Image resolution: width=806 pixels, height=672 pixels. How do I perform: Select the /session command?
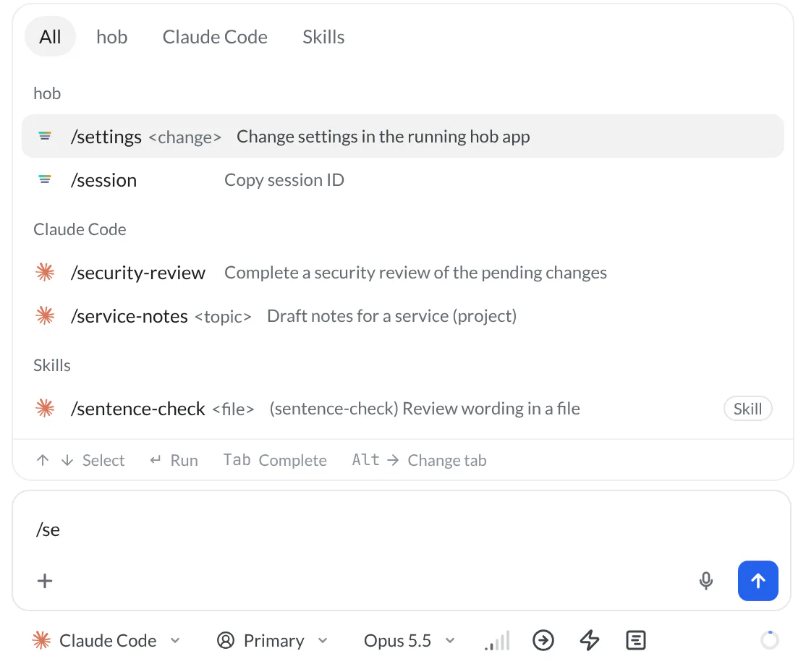[x=403, y=180]
